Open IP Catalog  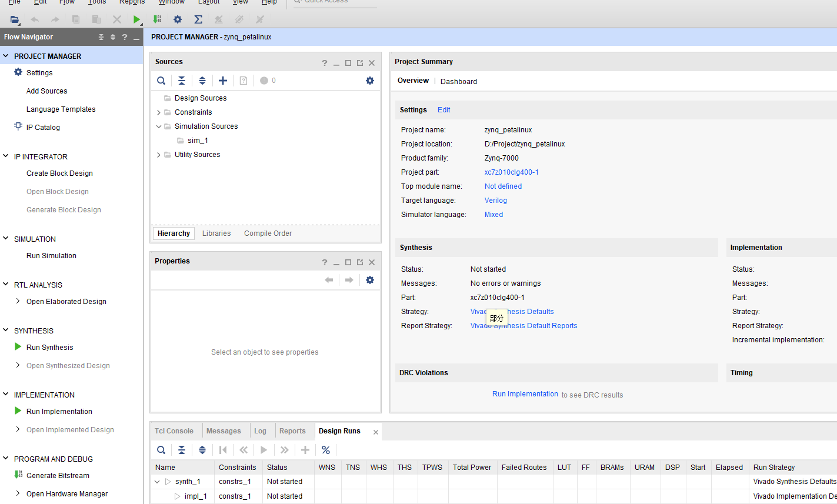[x=43, y=128]
